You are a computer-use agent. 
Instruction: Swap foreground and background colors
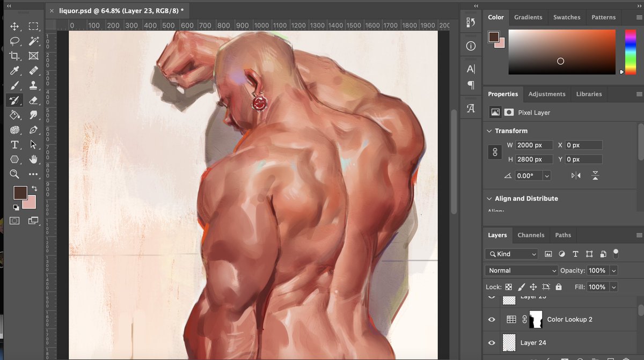(34, 188)
